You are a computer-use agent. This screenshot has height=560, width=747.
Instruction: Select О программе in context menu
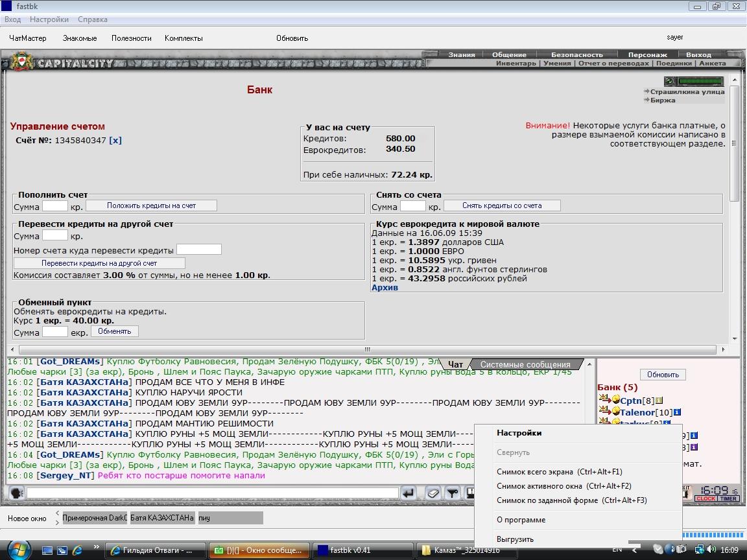(x=578, y=520)
